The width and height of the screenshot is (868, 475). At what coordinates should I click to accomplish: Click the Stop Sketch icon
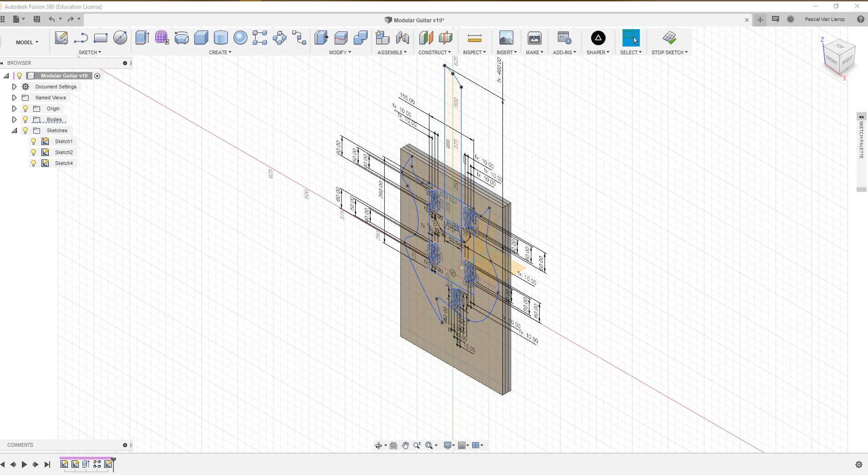tap(669, 38)
